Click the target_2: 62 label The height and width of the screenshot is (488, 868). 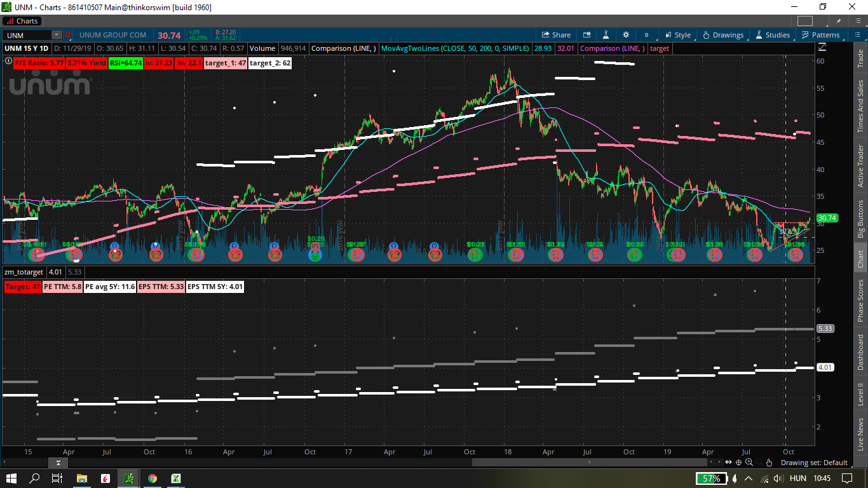[270, 63]
